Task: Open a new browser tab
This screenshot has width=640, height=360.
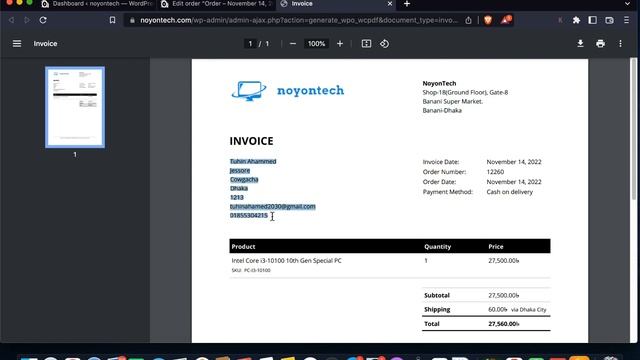Action: (x=407, y=4)
